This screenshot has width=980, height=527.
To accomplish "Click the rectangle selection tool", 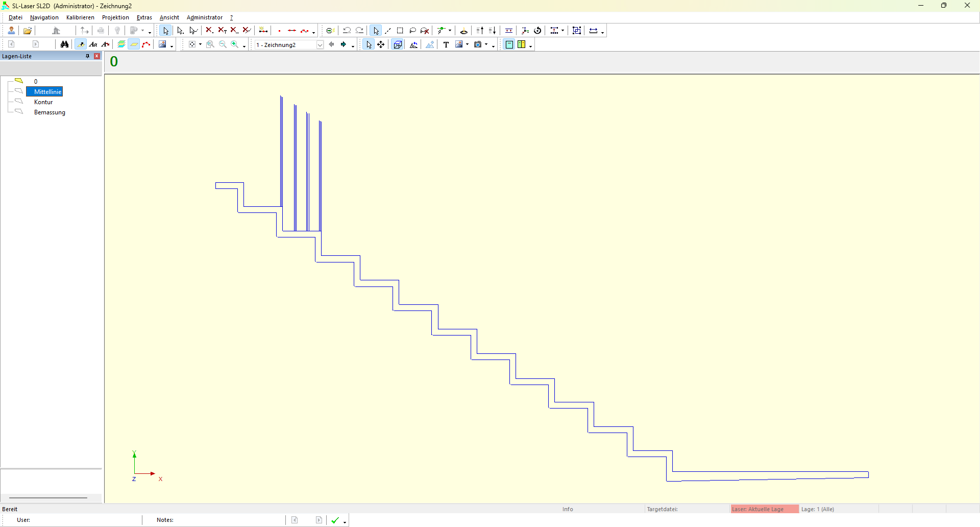I will [x=400, y=31].
